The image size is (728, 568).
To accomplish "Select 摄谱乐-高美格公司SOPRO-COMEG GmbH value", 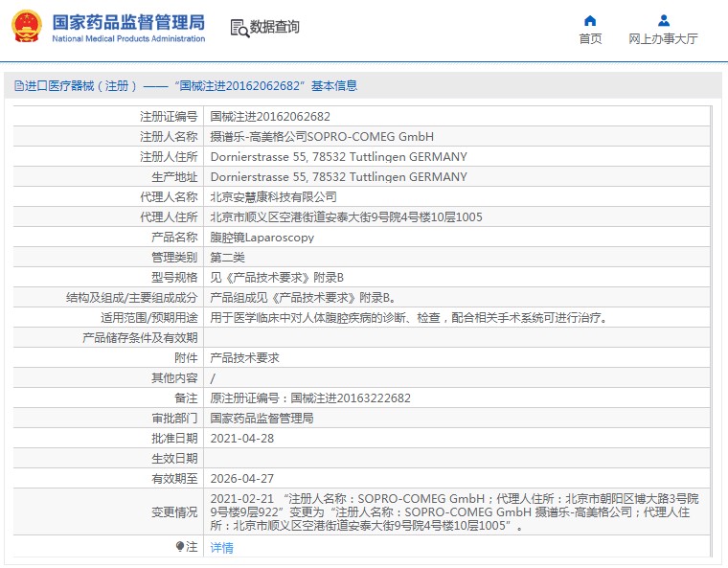I will (x=322, y=137).
